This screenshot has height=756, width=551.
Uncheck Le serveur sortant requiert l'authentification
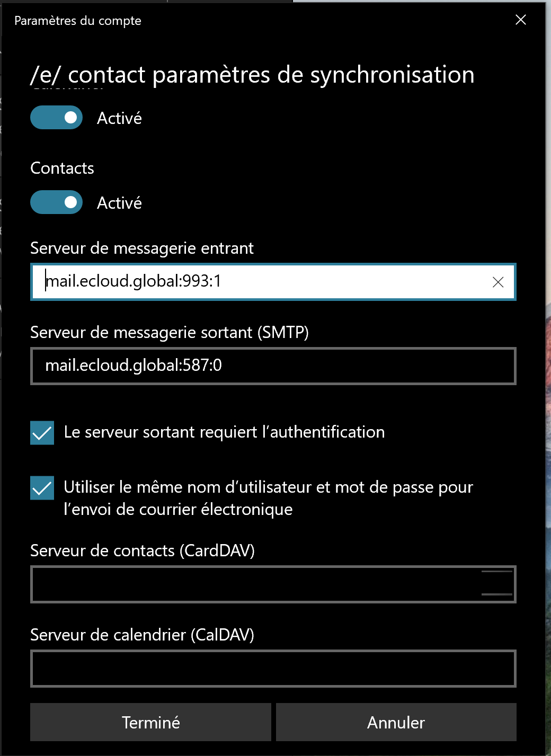pyautogui.click(x=42, y=433)
